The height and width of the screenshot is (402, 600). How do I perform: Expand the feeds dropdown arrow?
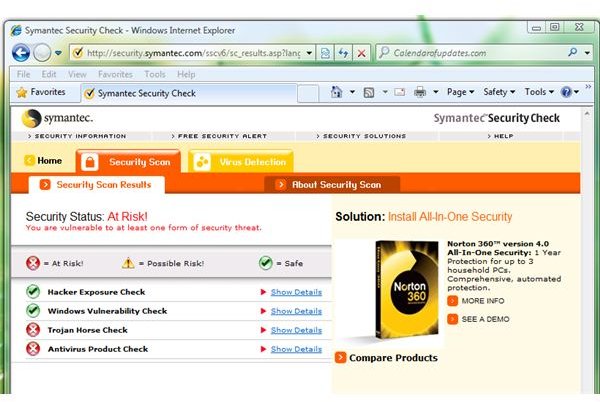click(x=385, y=92)
